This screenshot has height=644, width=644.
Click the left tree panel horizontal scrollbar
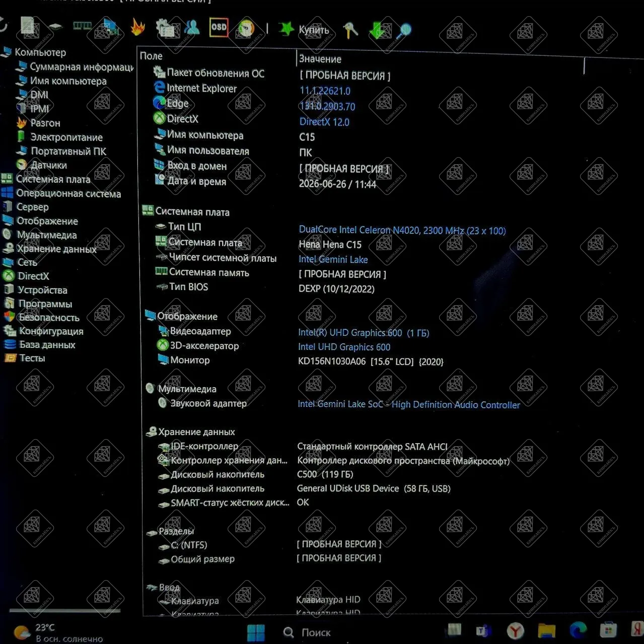(65, 611)
